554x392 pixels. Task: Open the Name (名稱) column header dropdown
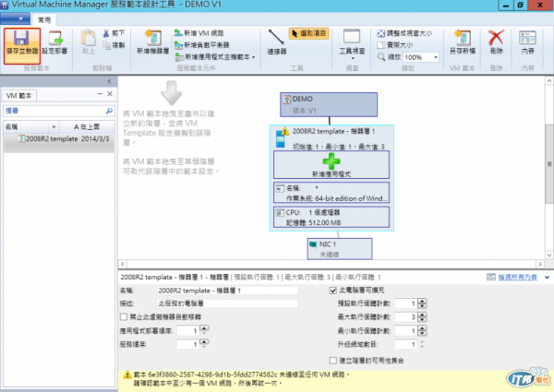click(54, 126)
